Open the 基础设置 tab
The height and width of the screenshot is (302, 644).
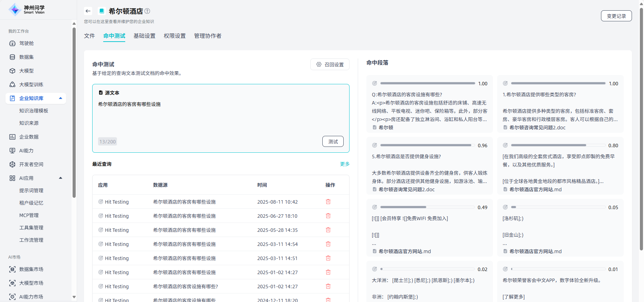[x=144, y=36]
